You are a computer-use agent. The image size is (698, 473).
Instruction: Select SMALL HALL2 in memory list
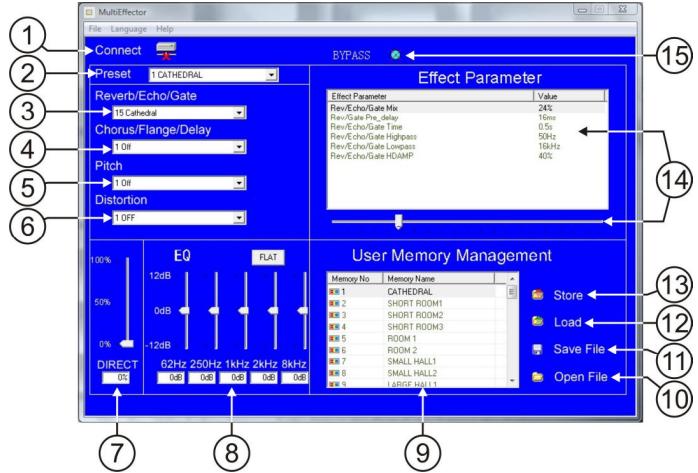click(412, 373)
